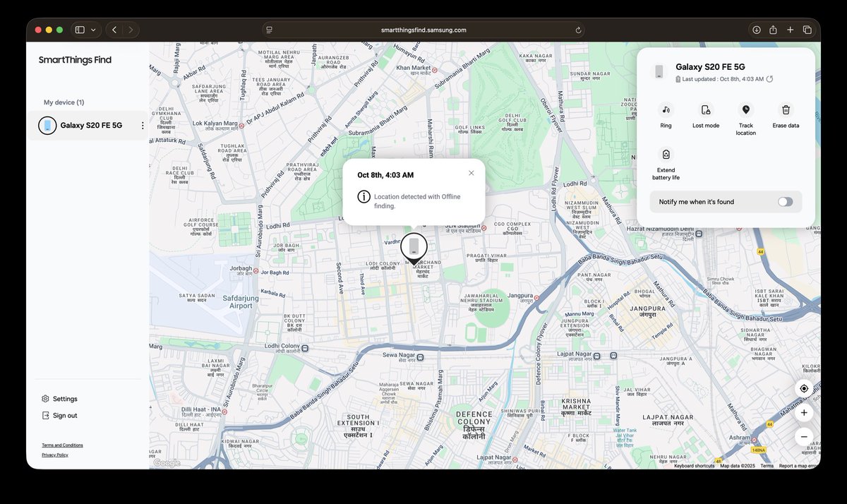Screen dimensions: 847x504
Task: Toggle Safari sidebar button
Action: pyautogui.click(x=80, y=30)
